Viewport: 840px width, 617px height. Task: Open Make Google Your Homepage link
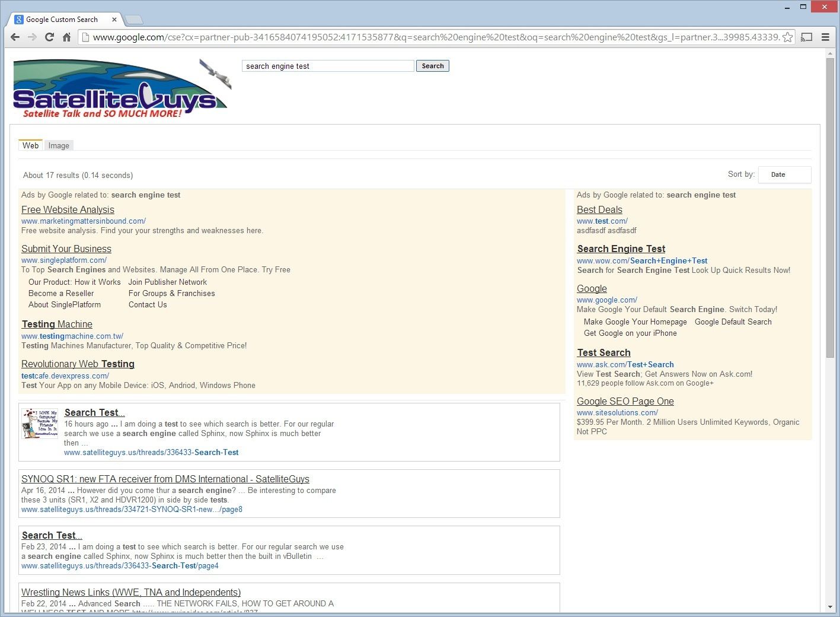(x=635, y=322)
